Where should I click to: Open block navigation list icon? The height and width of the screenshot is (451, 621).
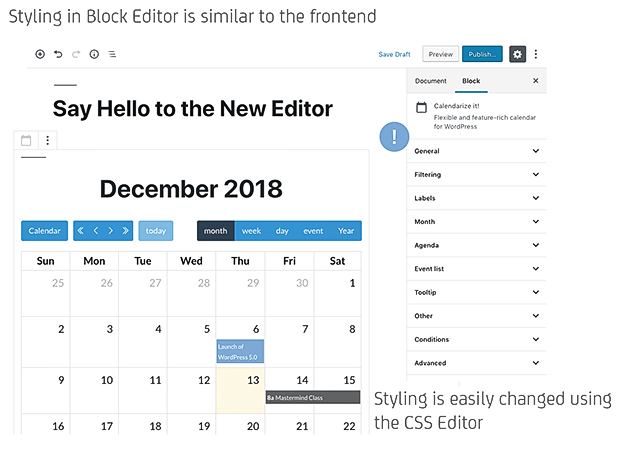coord(112,54)
